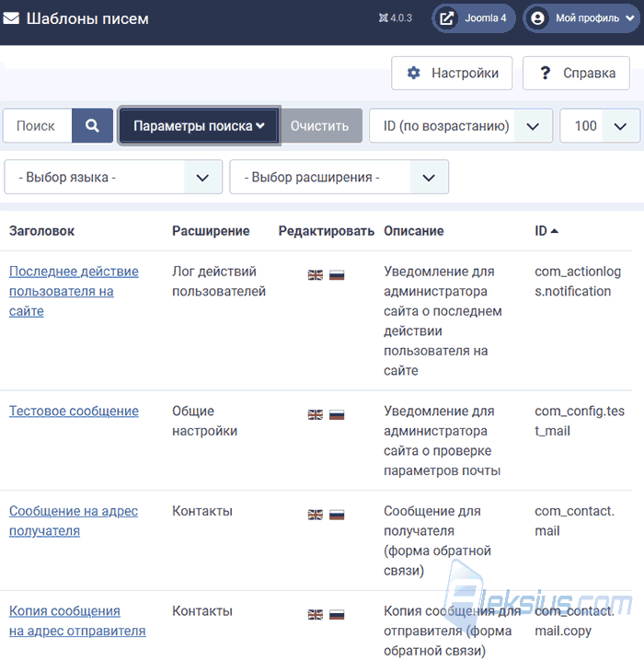The width and height of the screenshot is (644, 661).
Task: Click the user avatar icon in Мой профиль
Action: click(x=537, y=18)
